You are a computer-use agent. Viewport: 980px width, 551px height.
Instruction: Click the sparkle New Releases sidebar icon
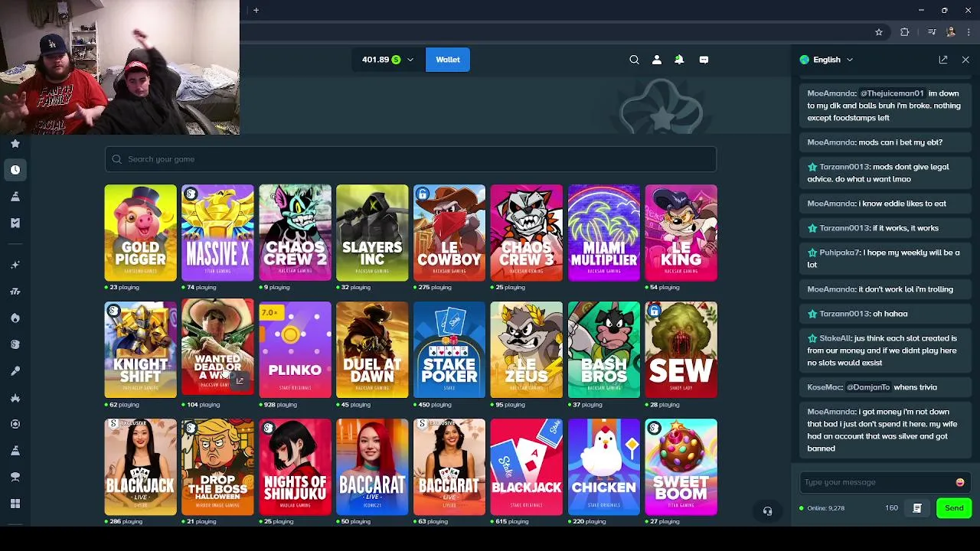coord(15,265)
